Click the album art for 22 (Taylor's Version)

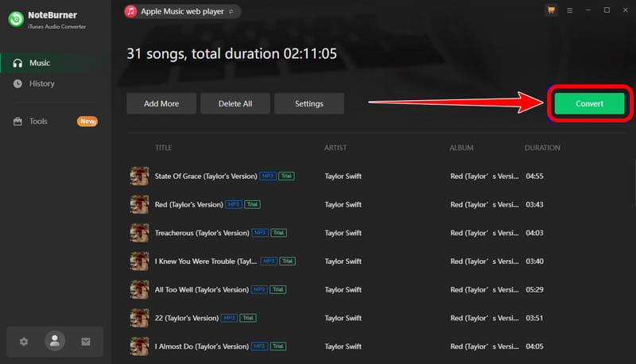139,318
